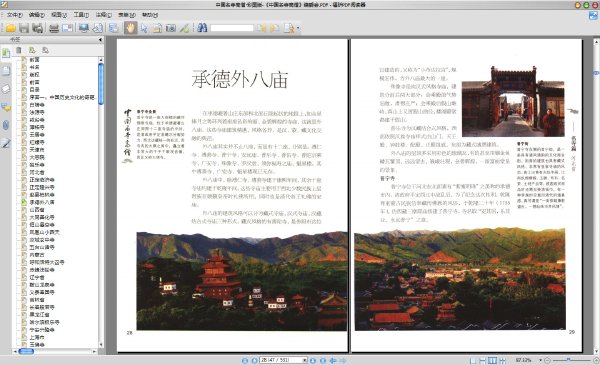
Task: Switch to continuous page layout
Action: point(483,360)
